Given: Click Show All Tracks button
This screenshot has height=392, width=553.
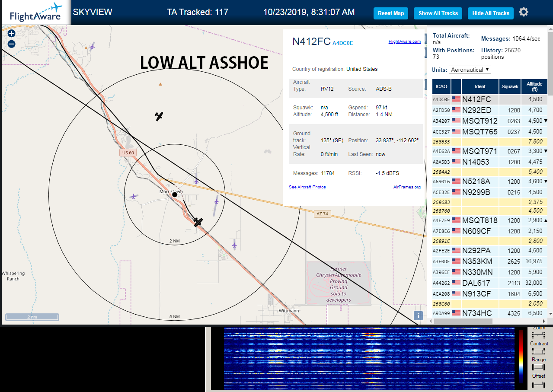Looking at the screenshot, I should click(438, 13).
